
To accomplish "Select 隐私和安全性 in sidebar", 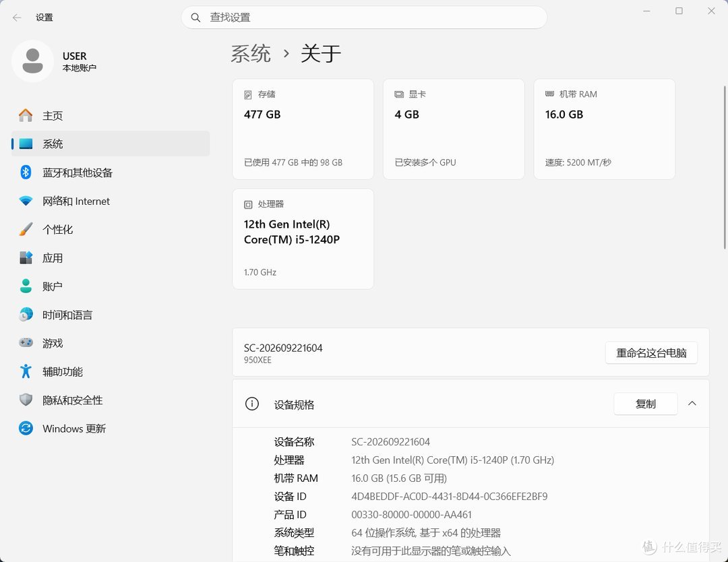I will (x=111, y=400).
